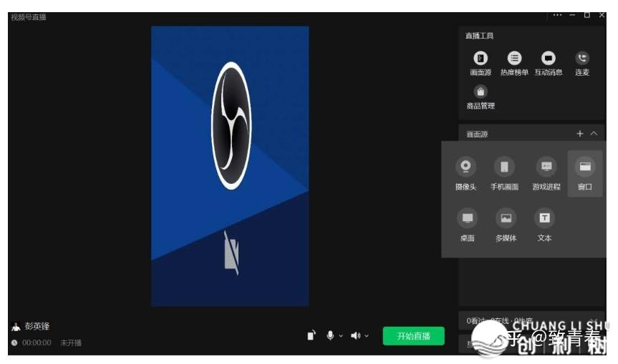
Task: Add 摄像头 camera source
Action: point(465,173)
